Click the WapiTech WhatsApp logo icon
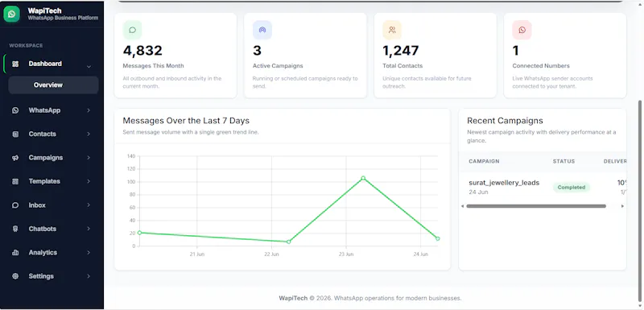Image resolution: width=644 pixels, height=310 pixels. [x=11, y=14]
